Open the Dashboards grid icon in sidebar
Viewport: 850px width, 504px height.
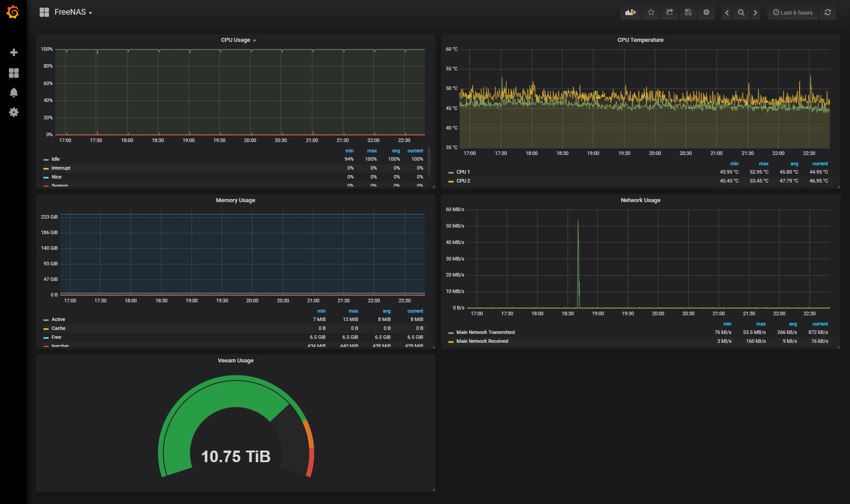click(14, 73)
